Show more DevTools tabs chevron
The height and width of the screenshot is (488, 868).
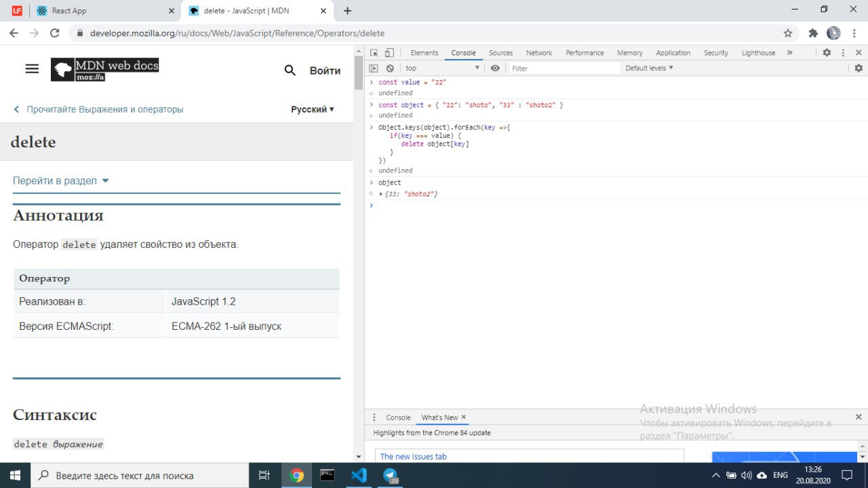pyautogui.click(x=789, y=53)
